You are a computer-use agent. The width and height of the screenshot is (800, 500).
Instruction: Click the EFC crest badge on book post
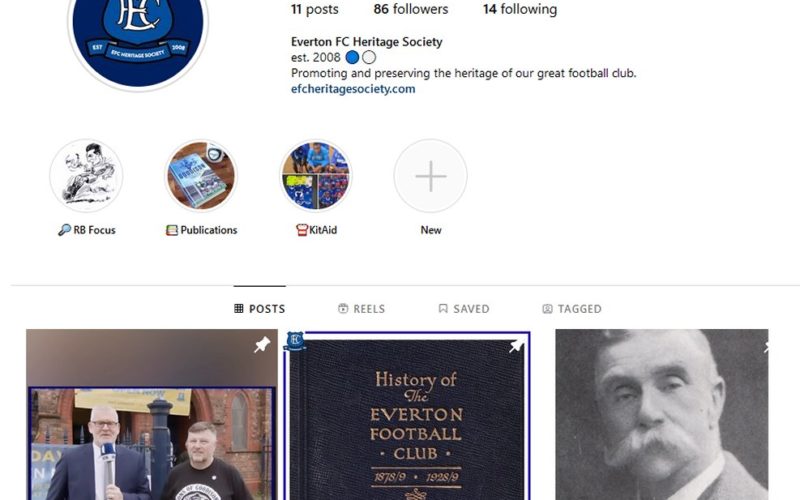pyautogui.click(x=295, y=341)
